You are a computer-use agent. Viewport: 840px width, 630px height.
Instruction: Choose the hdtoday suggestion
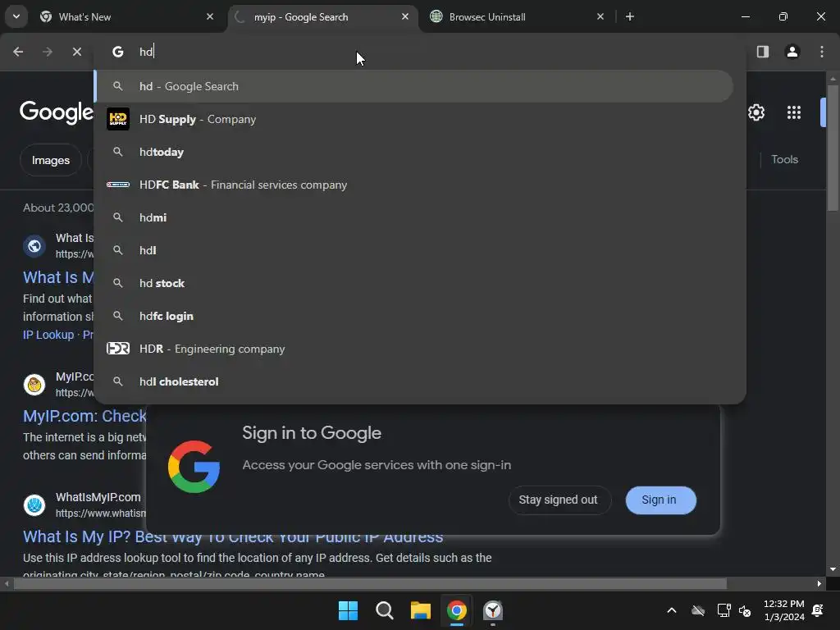413,152
